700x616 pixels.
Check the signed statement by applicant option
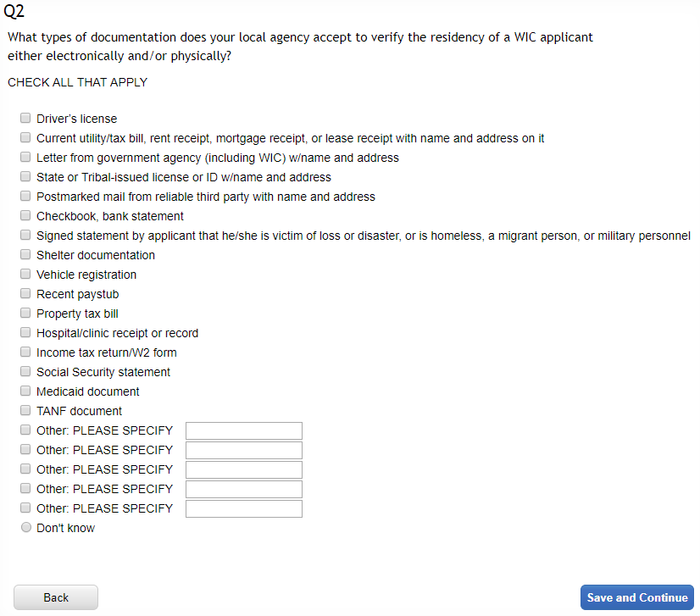tap(25, 236)
